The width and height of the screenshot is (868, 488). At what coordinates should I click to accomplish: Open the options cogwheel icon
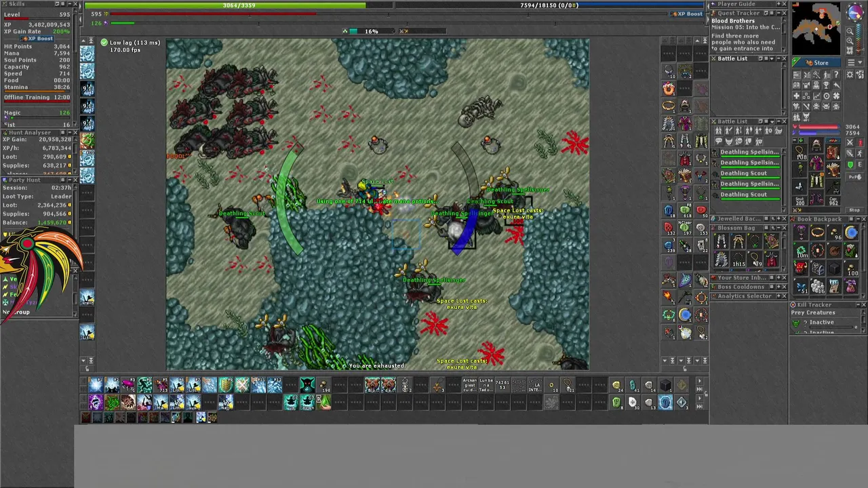tap(850, 75)
